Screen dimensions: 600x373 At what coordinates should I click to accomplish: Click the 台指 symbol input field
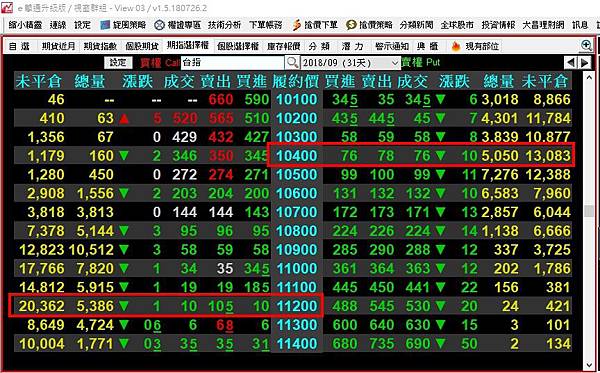click(232, 63)
